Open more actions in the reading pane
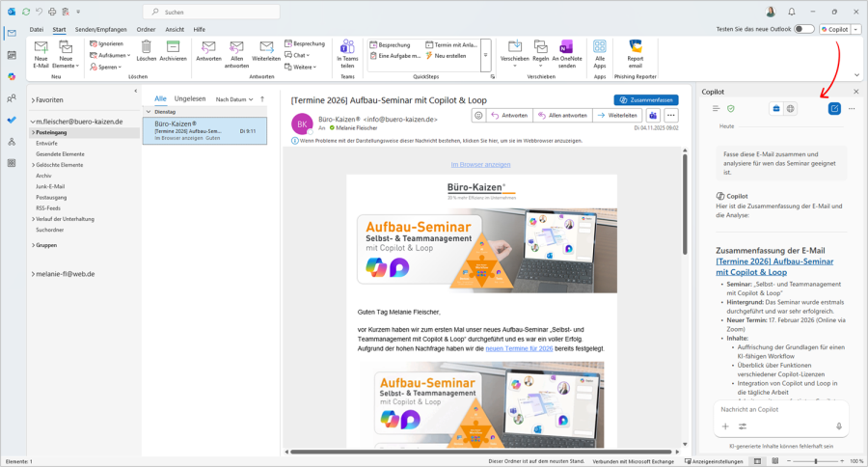The height and width of the screenshot is (467, 868). click(671, 115)
